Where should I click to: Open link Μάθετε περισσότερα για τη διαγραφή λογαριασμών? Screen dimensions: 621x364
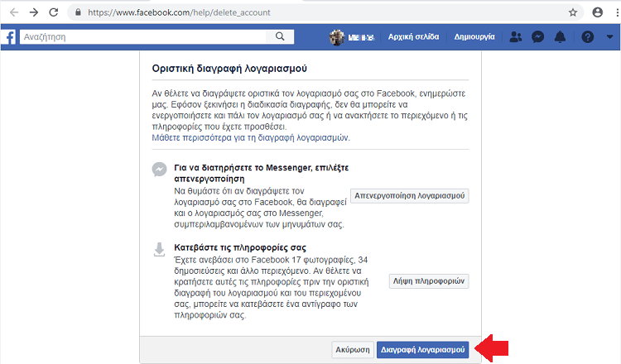251,137
